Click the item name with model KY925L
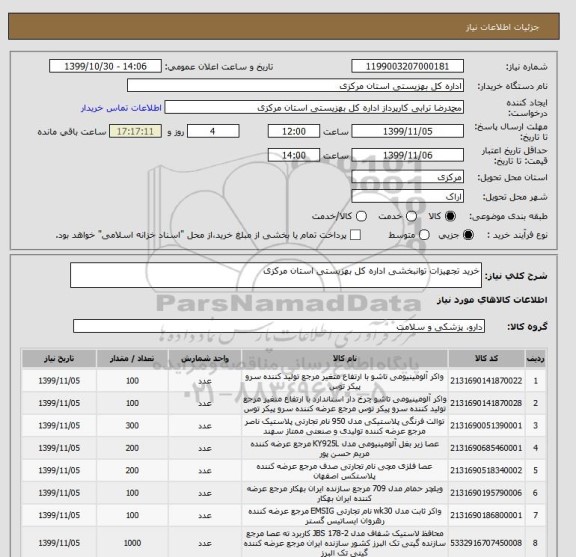The image size is (576, 557). 345,449
